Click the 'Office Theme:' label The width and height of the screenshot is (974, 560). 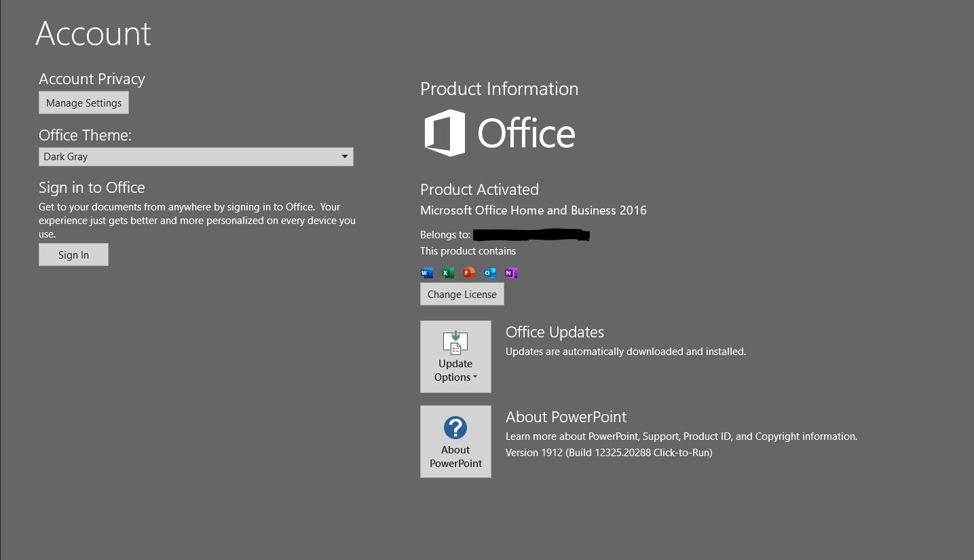[85, 135]
